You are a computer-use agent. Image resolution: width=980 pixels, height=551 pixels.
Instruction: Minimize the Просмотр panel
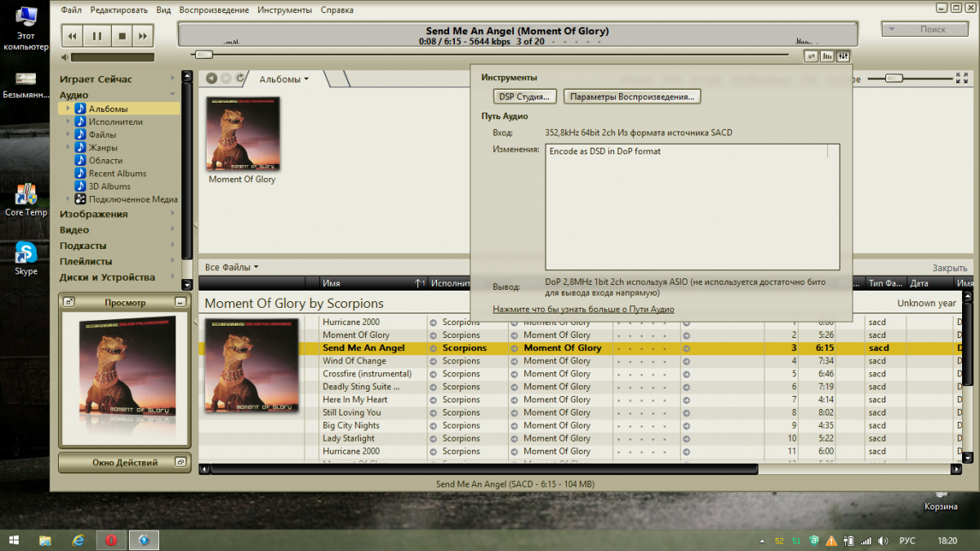180,303
